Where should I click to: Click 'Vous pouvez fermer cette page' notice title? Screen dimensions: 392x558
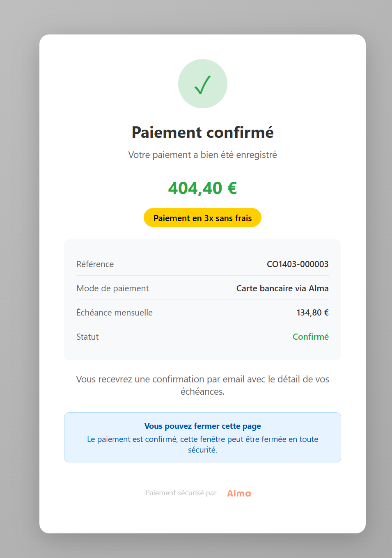click(202, 426)
